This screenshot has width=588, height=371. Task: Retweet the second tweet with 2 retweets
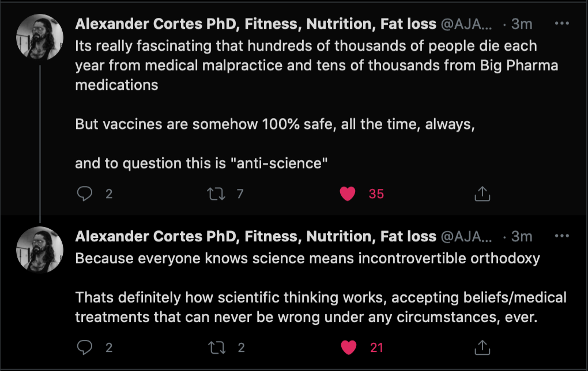pyautogui.click(x=216, y=347)
